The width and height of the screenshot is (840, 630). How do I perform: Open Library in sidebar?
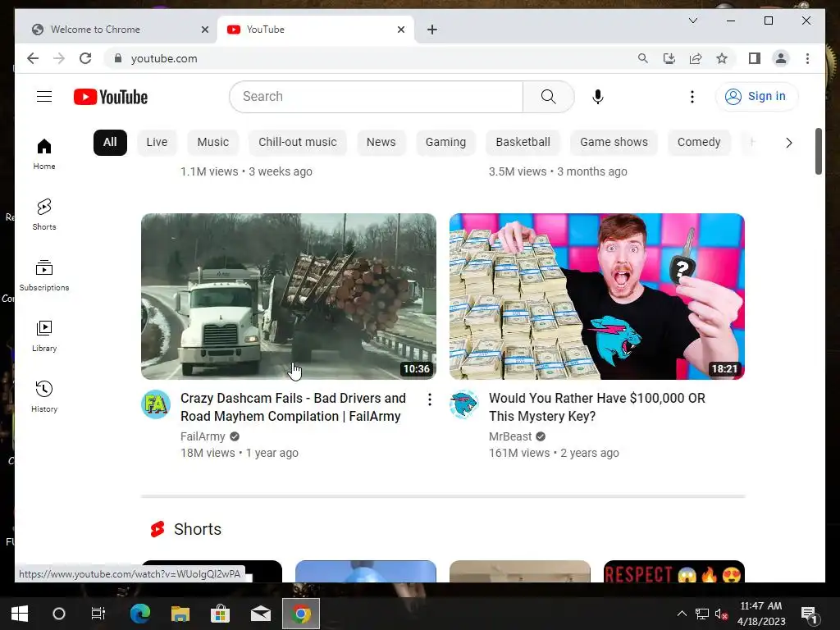tap(44, 336)
